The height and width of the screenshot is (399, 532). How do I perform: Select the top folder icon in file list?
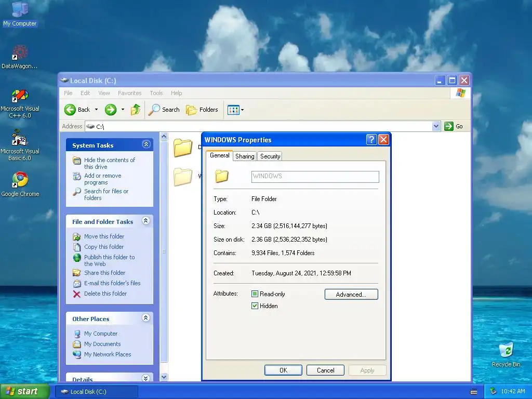pyautogui.click(x=183, y=148)
